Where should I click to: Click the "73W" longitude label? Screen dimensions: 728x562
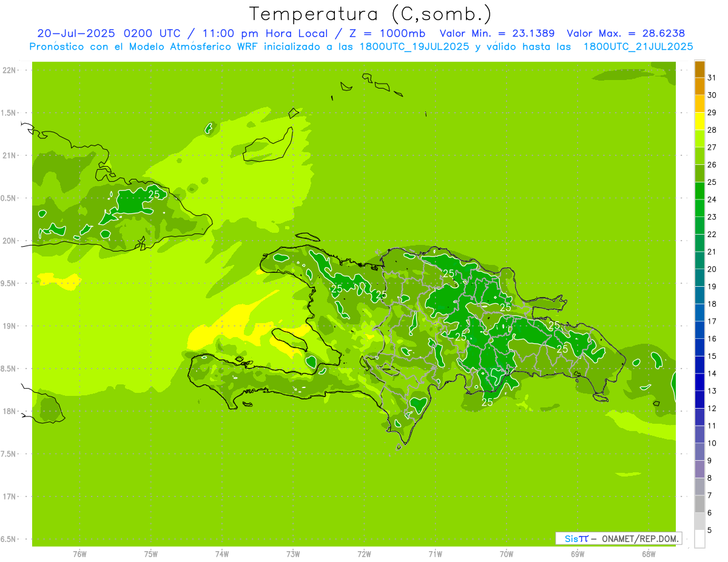pos(293,555)
